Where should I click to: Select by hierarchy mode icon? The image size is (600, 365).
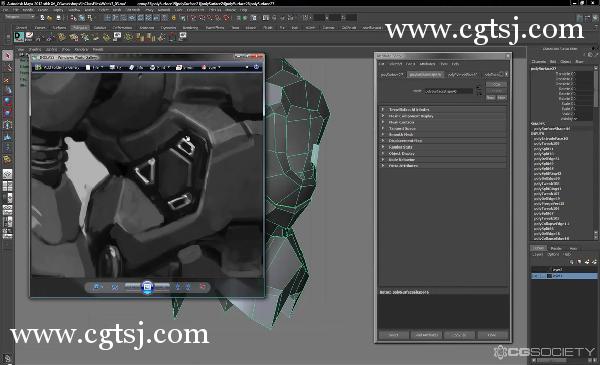tap(73, 18)
